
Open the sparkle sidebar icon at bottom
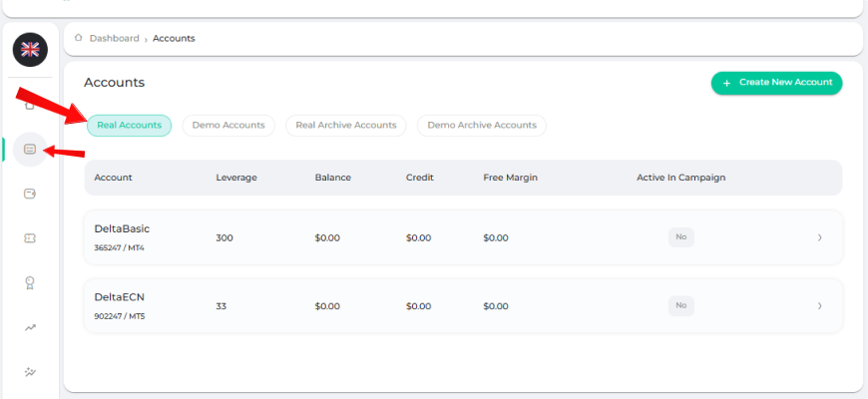tap(30, 372)
